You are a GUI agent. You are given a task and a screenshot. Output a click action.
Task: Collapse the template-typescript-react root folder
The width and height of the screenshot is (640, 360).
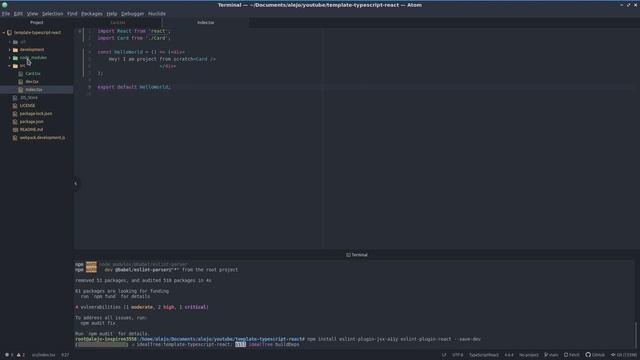pos(4,33)
